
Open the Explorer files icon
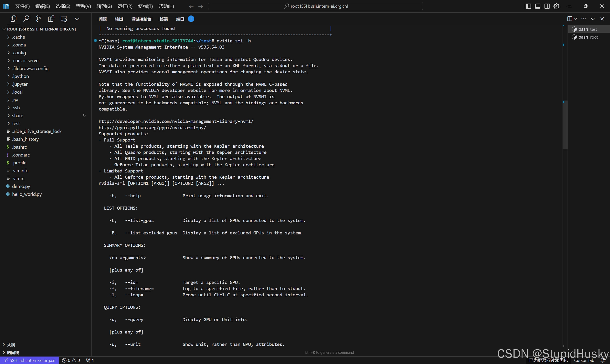pyautogui.click(x=14, y=19)
